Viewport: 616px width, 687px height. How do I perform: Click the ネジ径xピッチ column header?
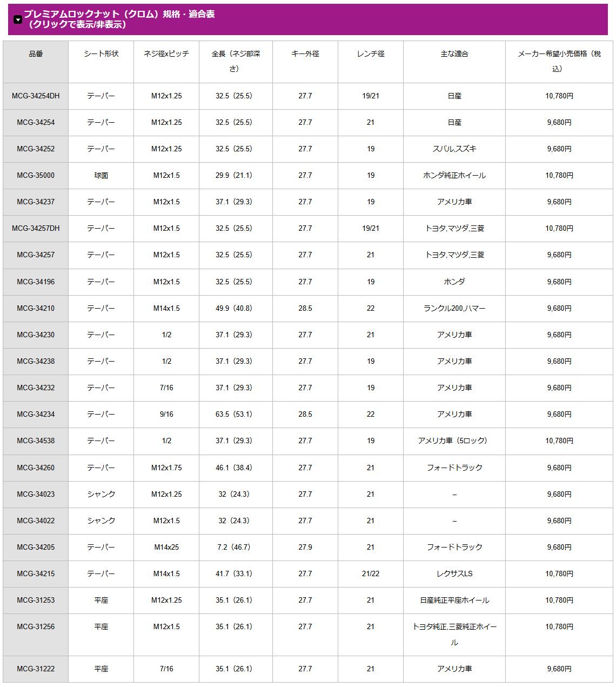pos(166,62)
